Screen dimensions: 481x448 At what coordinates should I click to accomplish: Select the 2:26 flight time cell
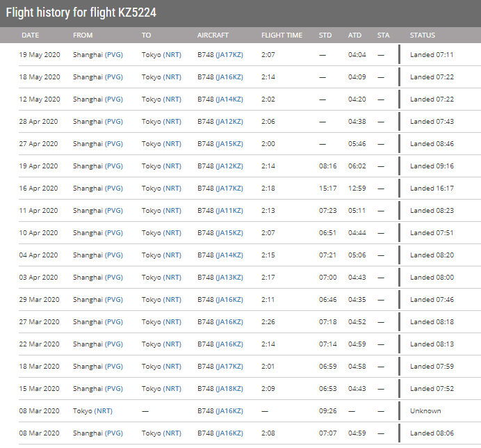(268, 322)
